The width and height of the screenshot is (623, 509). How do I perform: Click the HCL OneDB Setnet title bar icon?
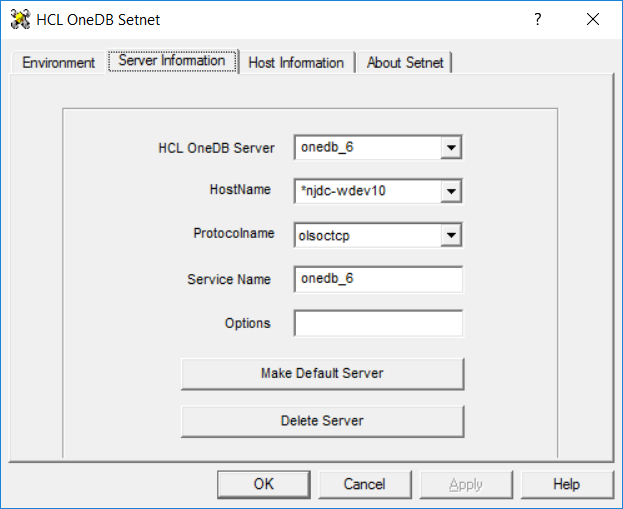point(20,19)
